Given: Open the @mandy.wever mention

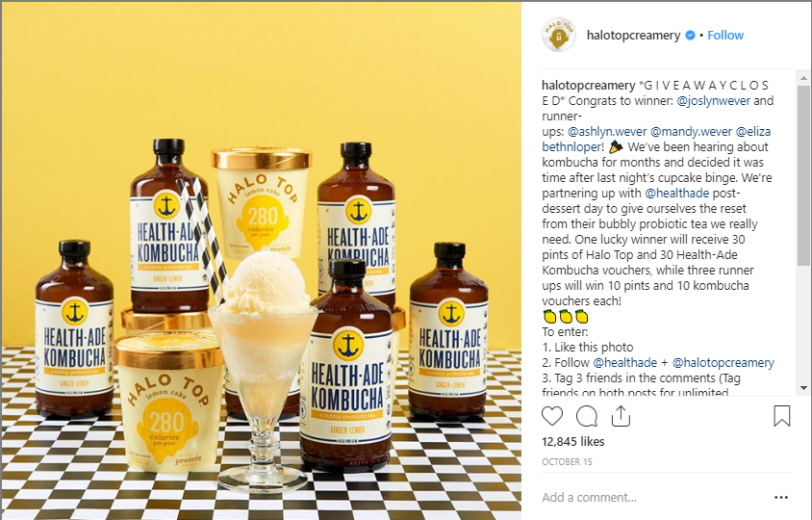Looking at the screenshot, I should pyautogui.click(x=691, y=132).
